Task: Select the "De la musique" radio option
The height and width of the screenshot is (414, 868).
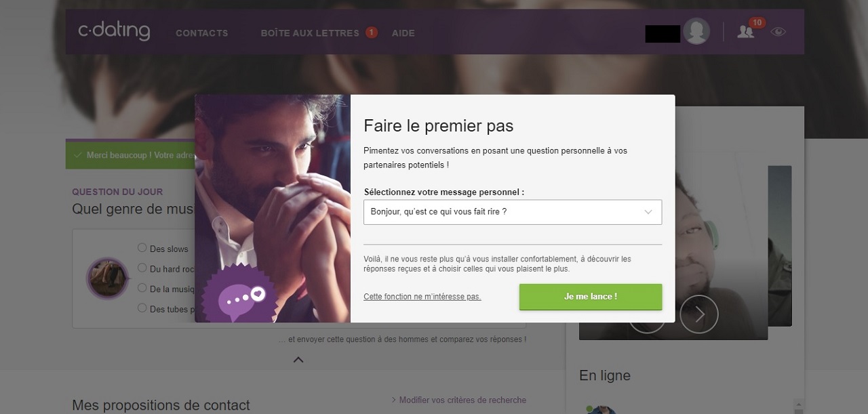Action: coord(142,288)
